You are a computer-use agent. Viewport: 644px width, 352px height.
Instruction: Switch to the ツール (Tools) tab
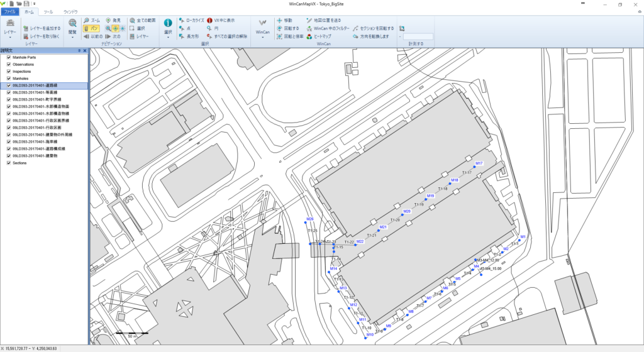point(48,12)
